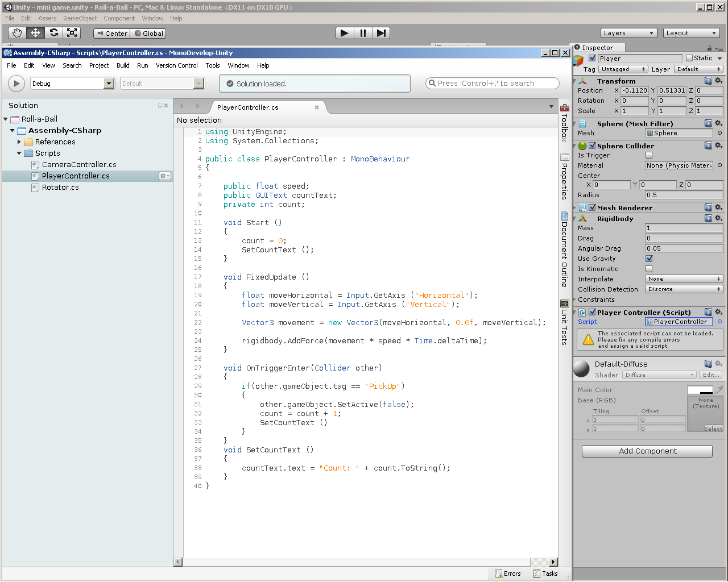Open the Tag dropdown set to Untagged
Viewport: 728px width, 582px height.
[x=623, y=69]
